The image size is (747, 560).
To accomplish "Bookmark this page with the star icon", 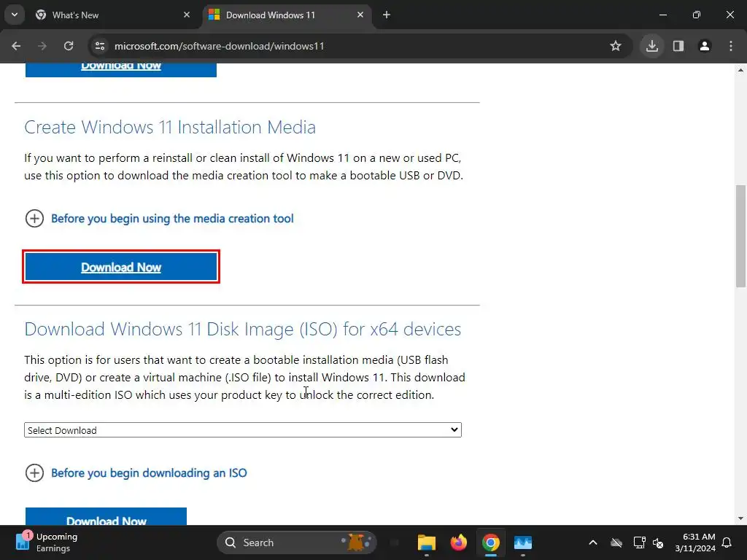I will [616, 46].
